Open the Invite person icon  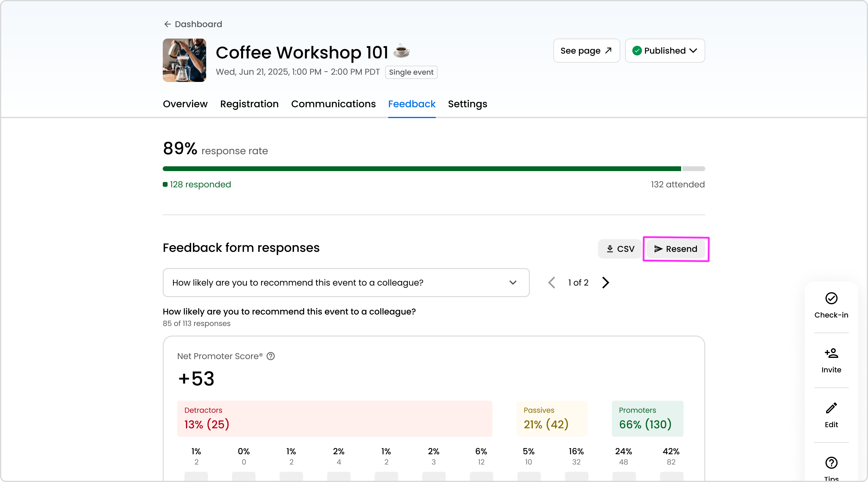pos(831,353)
